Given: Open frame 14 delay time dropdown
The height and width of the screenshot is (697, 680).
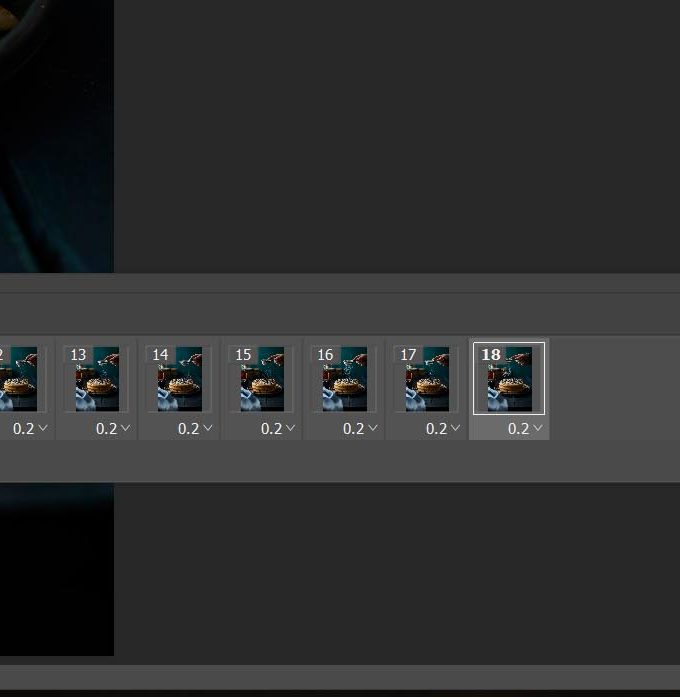Looking at the screenshot, I should pyautogui.click(x=196, y=429).
